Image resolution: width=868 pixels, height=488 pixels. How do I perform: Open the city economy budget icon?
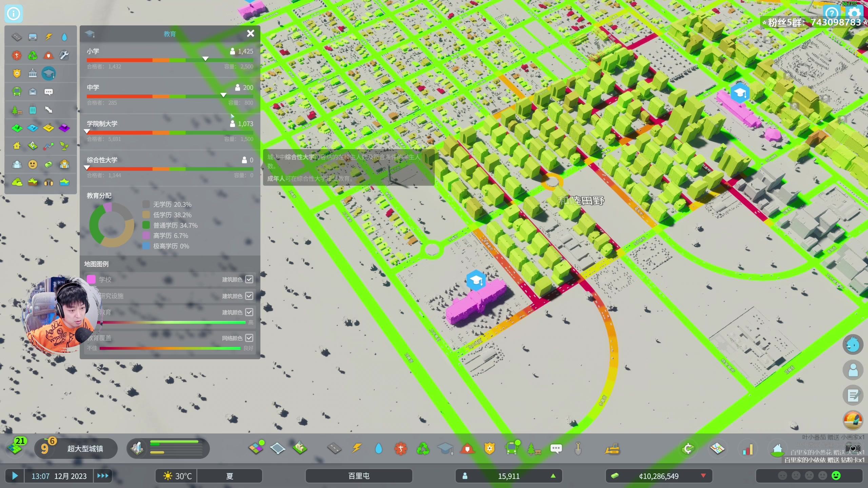[688, 449]
